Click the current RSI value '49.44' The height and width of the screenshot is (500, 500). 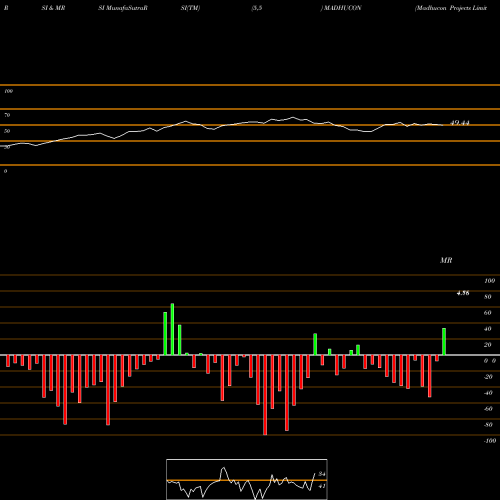460,123
